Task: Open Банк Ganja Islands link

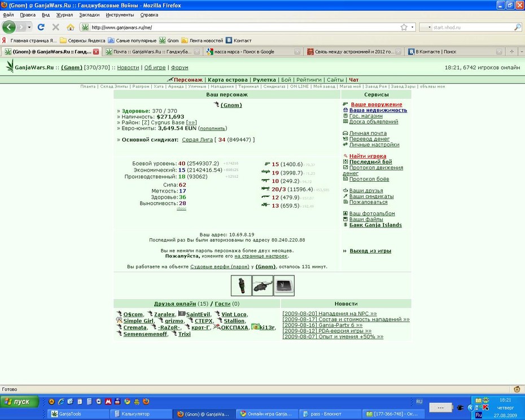Action: point(375,225)
